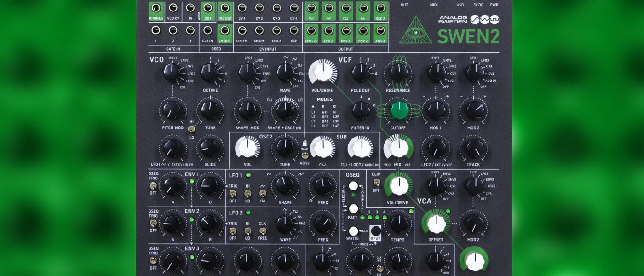Click the VCO TUNE knob
The width and height of the screenshot is (644, 276).
point(210,110)
